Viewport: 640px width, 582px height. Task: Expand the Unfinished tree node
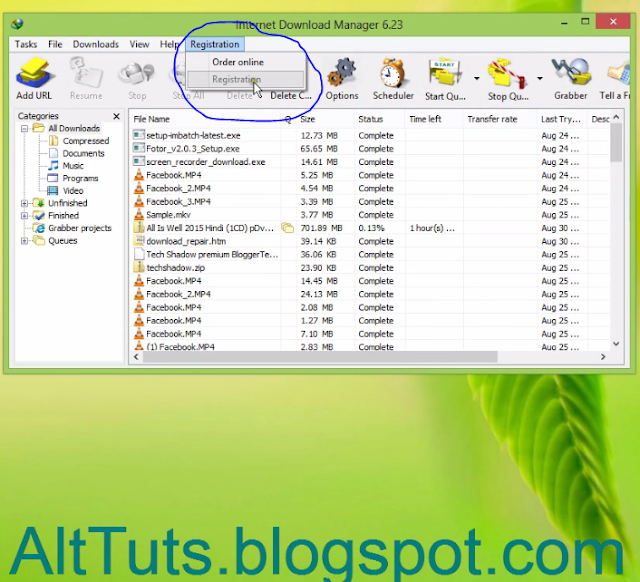(x=24, y=203)
